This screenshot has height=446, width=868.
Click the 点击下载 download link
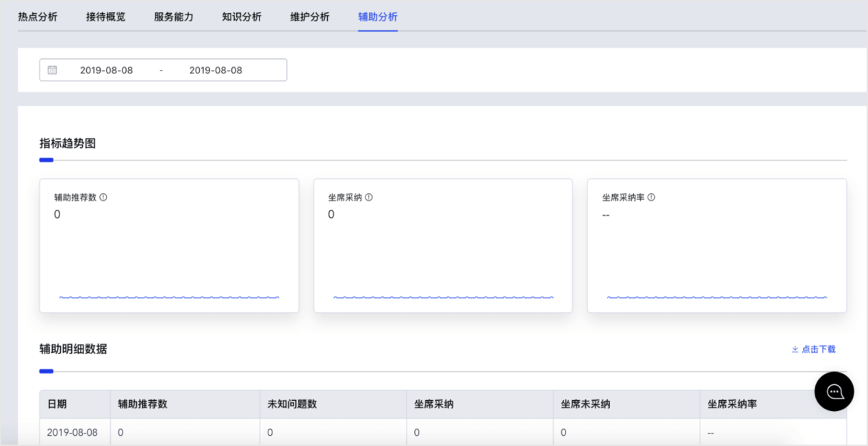point(813,349)
